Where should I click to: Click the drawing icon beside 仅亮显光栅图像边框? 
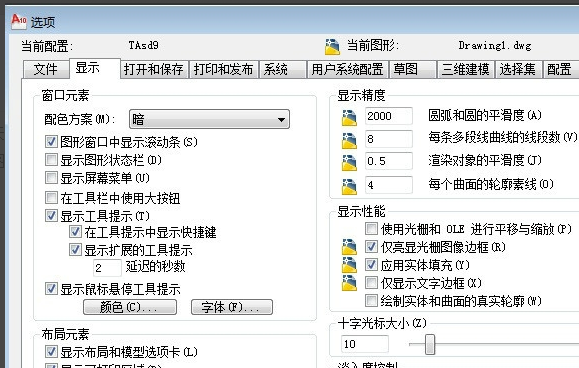point(349,247)
